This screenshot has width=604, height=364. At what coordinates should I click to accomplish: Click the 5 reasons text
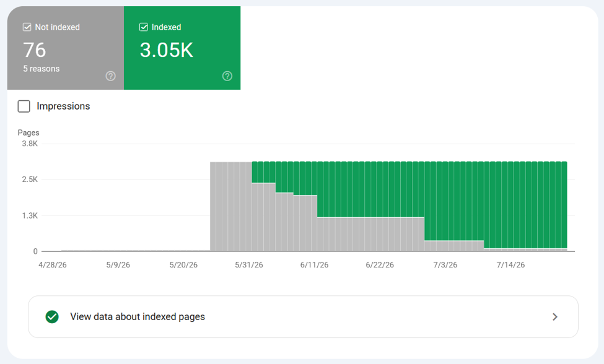click(x=42, y=69)
